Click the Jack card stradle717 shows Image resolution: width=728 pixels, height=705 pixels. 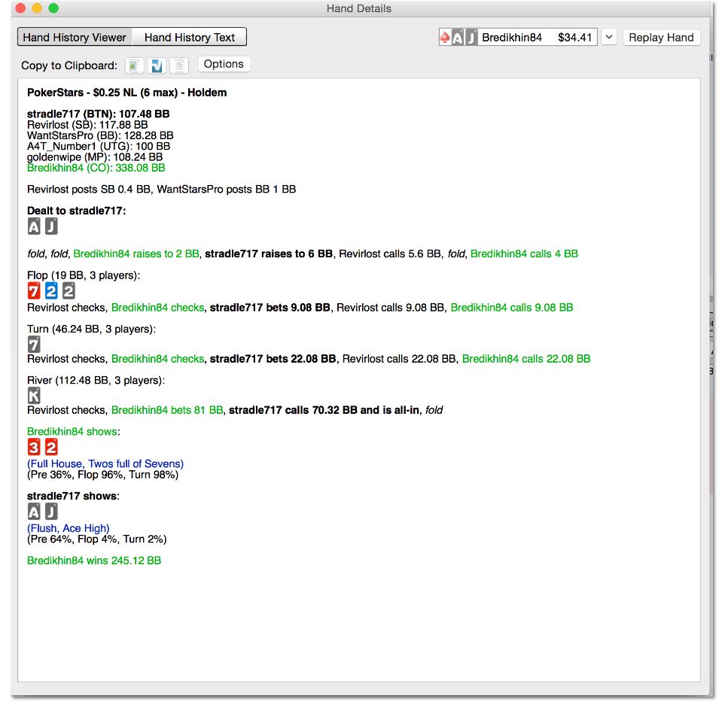(x=51, y=512)
